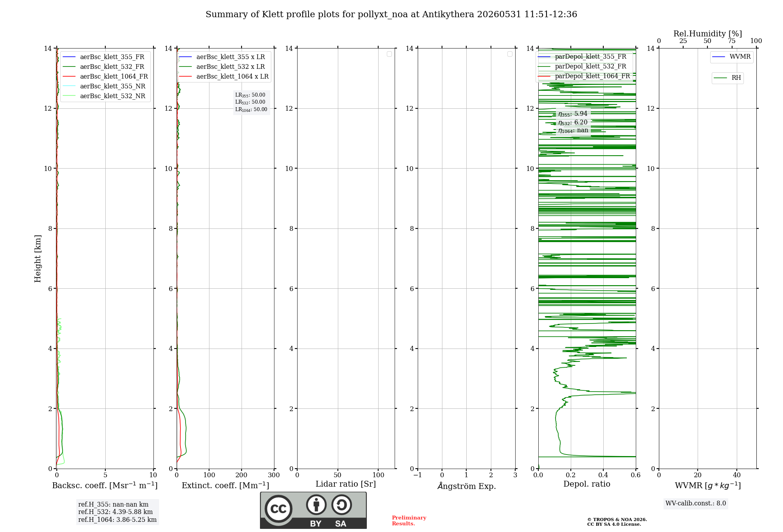
Task: Click the LR1064: 50.00 annotation
Action: point(251,110)
